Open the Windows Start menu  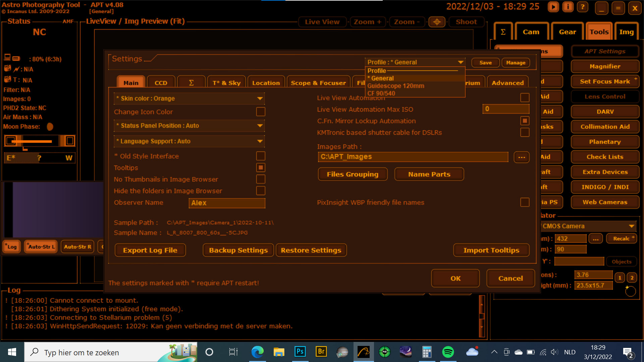tap(12, 352)
